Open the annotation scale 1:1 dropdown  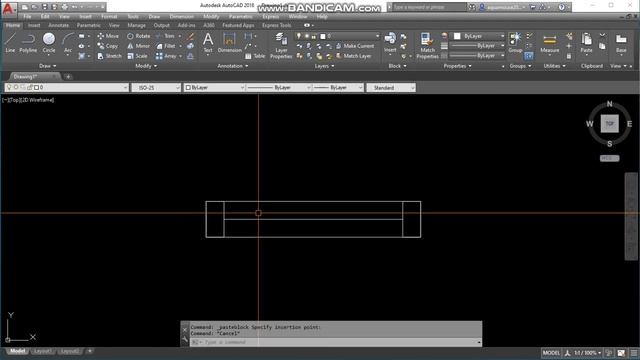588,353
